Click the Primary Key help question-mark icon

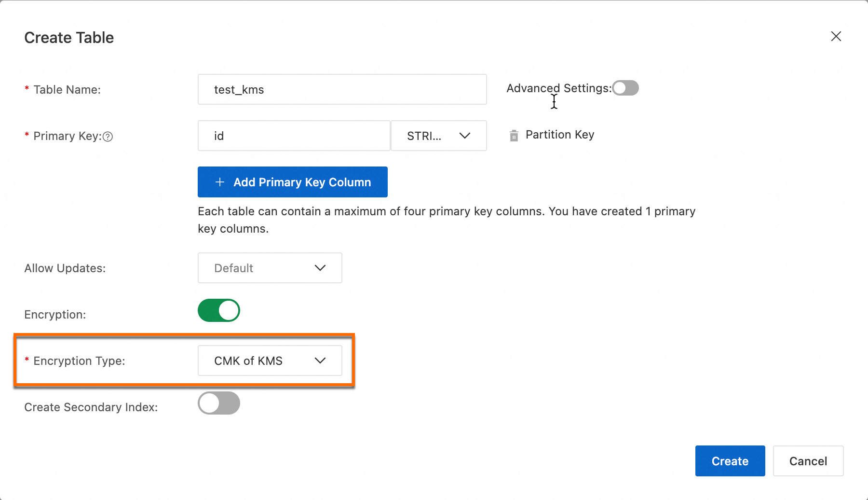pos(108,137)
